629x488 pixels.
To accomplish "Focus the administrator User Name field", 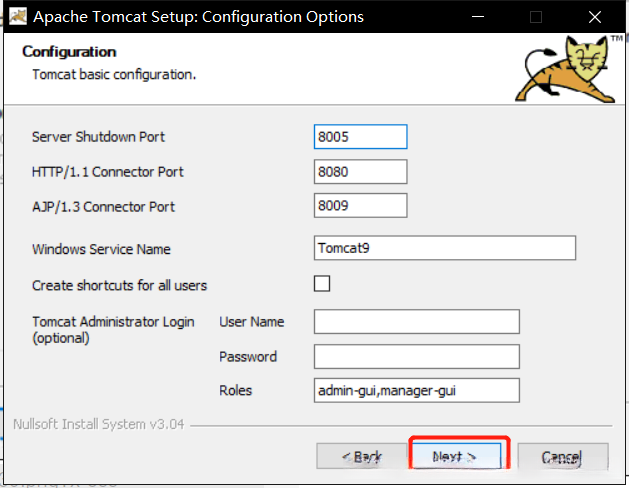I will click(x=416, y=321).
